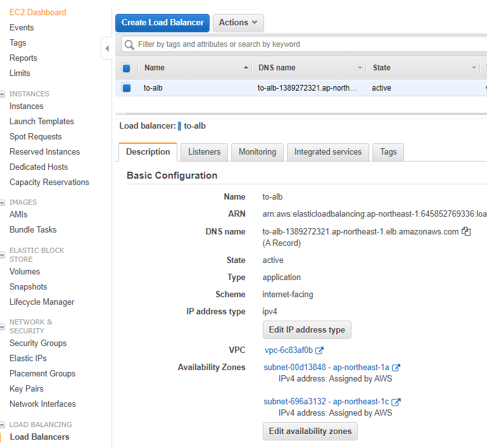
Task: Go to Limits in sidebar
Action: pos(20,74)
